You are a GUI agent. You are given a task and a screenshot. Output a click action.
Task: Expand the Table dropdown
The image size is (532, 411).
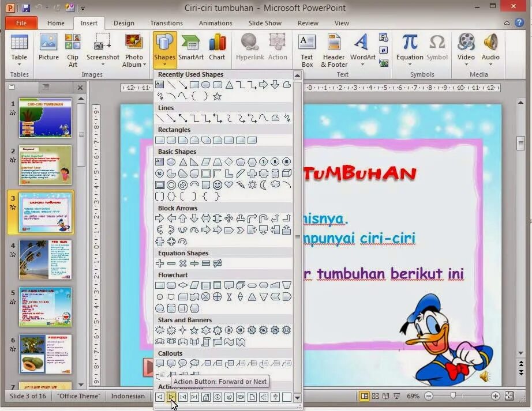click(x=20, y=65)
